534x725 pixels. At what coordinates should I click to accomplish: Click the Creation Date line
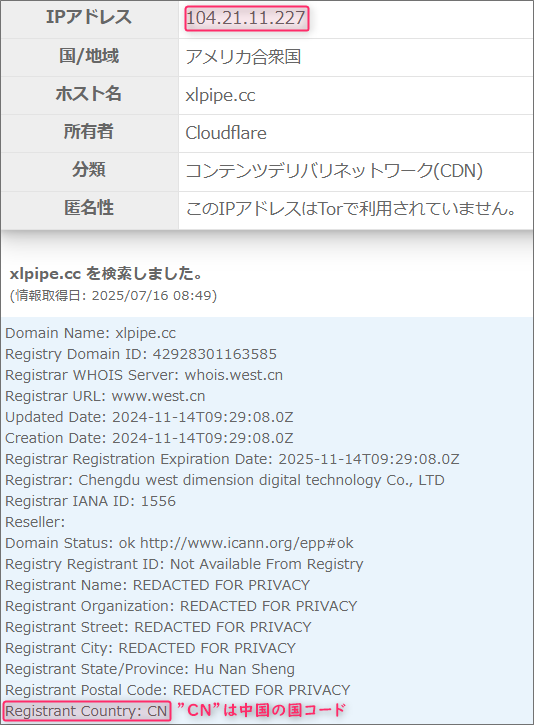point(149,438)
